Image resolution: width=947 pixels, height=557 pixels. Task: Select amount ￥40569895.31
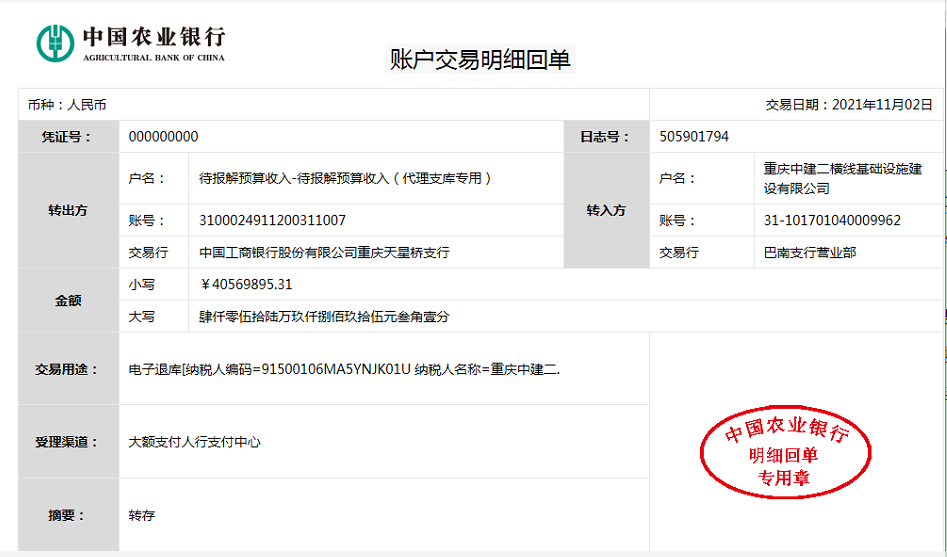tap(246, 285)
